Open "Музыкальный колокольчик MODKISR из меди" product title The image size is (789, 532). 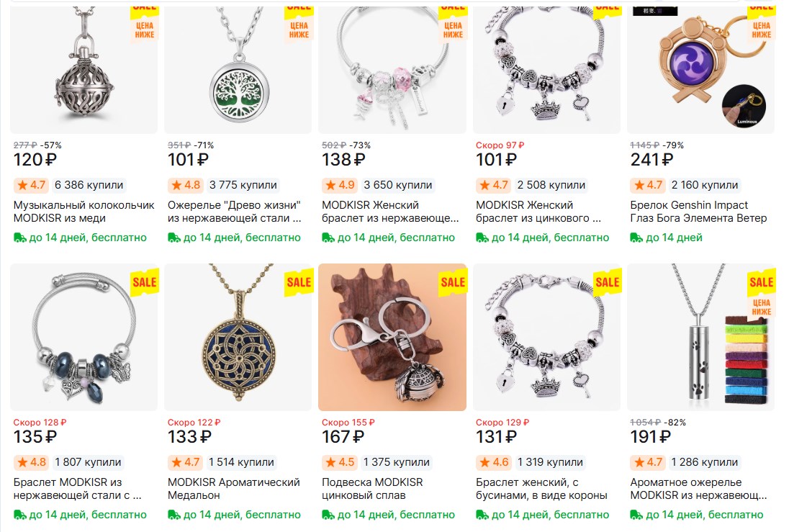84,212
